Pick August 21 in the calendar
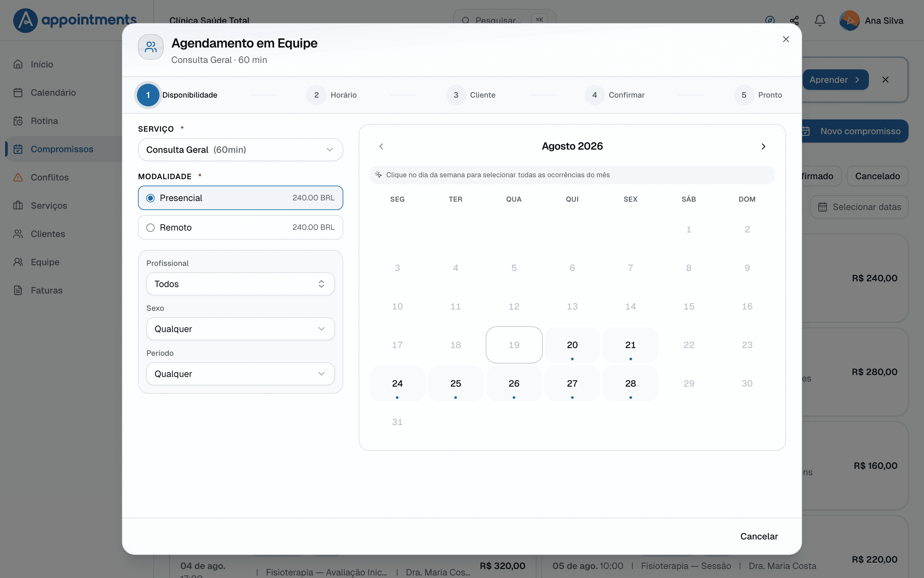Viewport: 924px width, 578px height. tap(630, 345)
